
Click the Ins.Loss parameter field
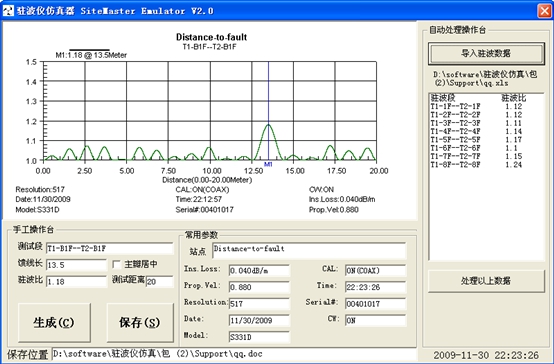259,271
